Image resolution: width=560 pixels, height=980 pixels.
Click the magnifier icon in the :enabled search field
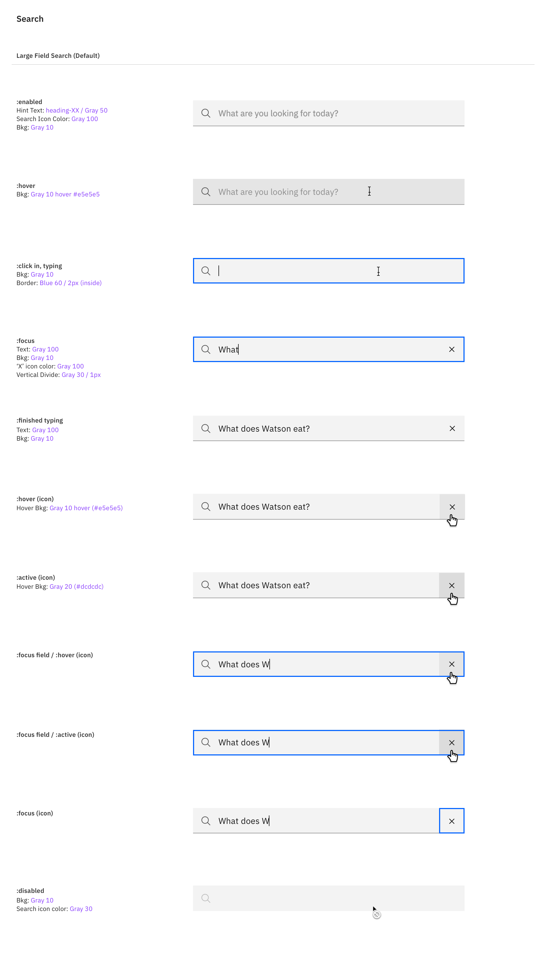click(206, 113)
